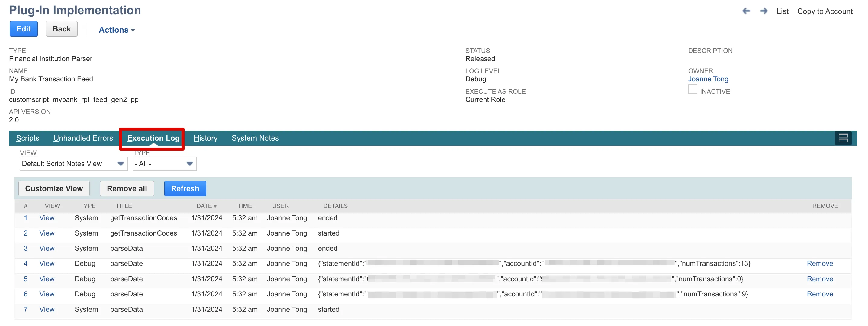The image size is (868, 326).
Task: Click the Financial Institution Parser type value
Action: (50, 59)
